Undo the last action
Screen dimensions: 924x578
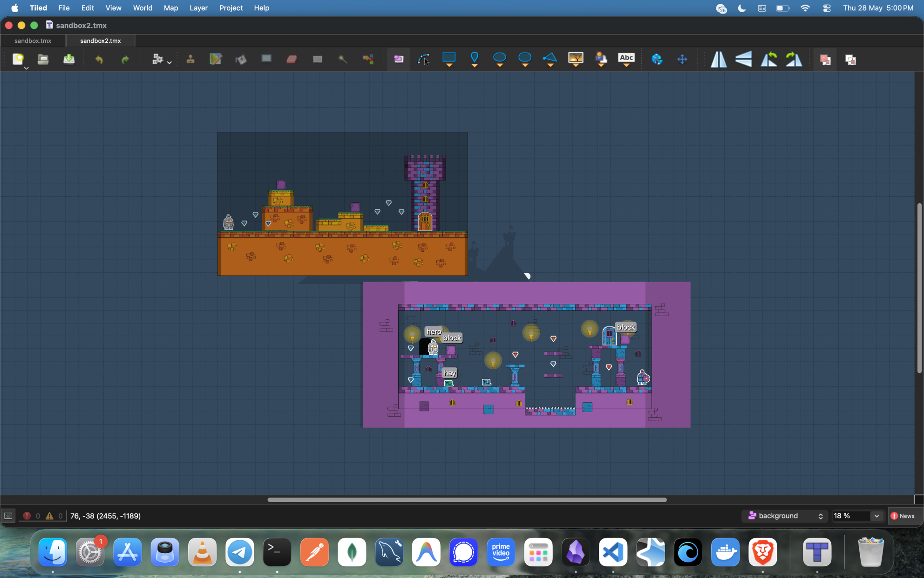tap(99, 59)
